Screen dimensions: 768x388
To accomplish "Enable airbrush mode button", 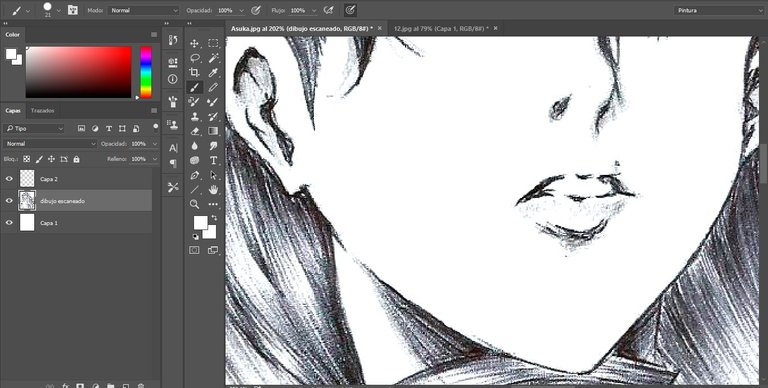I will pyautogui.click(x=329, y=10).
